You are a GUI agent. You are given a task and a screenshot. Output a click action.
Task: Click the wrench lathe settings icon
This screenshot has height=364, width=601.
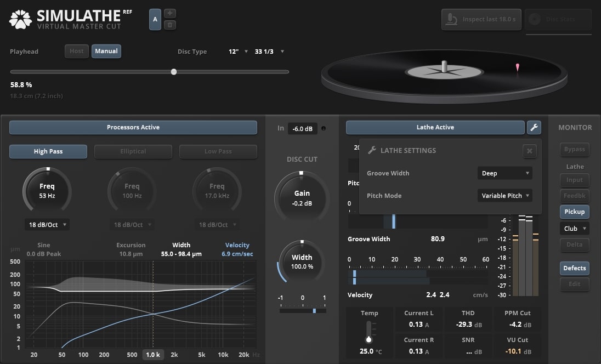534,127
